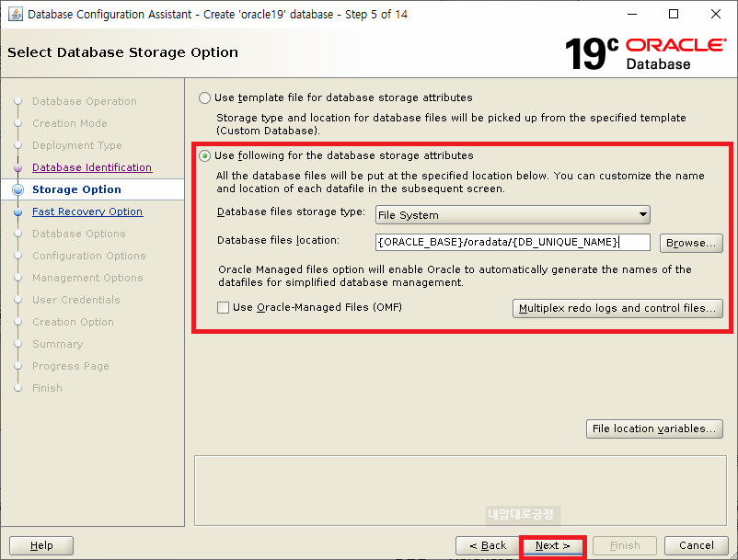Viewport: 738px width, 560px height.
Task: Open Database Identification step link
Action: [x=92, y=167]
